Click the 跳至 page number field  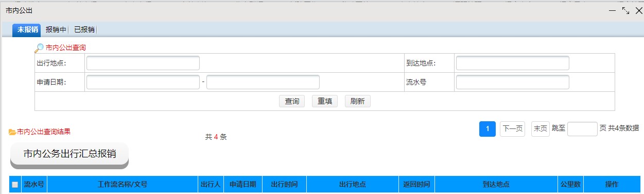click(582, 129)
